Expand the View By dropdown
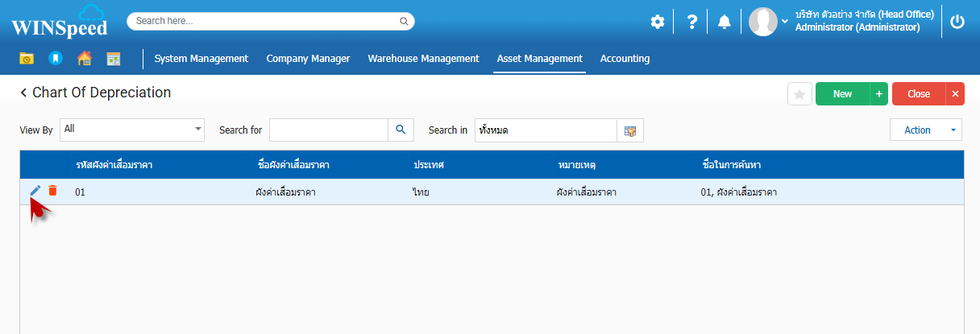 click(x=197, y=129)
